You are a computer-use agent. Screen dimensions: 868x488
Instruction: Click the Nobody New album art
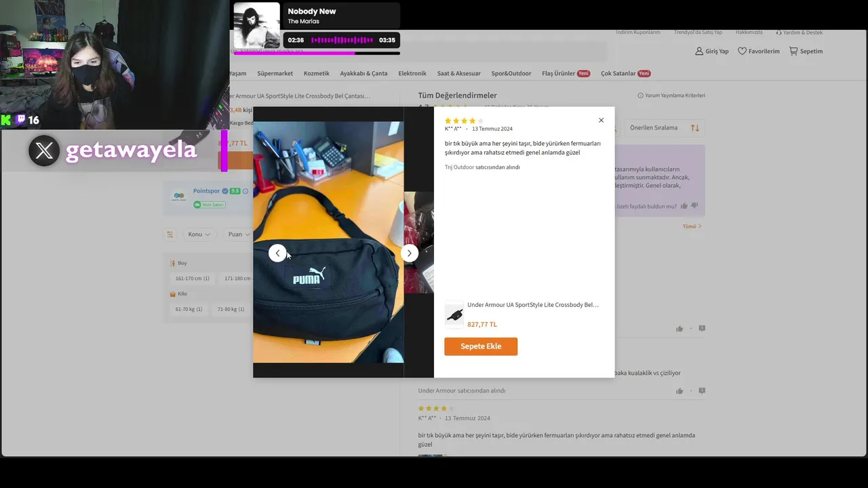pyautogui.click(x=257, y=25)
